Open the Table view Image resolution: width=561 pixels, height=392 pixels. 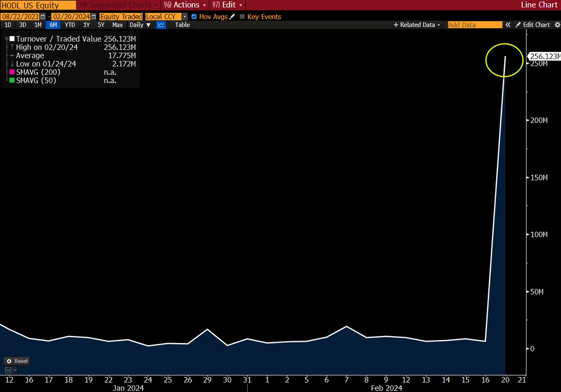182,25
